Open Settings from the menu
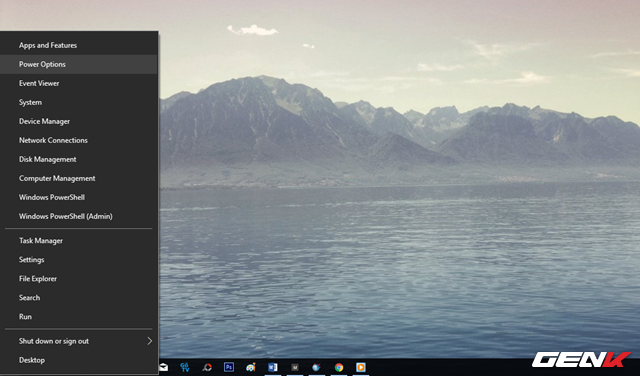This screenshot has width=640, height=376. [79, 260]
